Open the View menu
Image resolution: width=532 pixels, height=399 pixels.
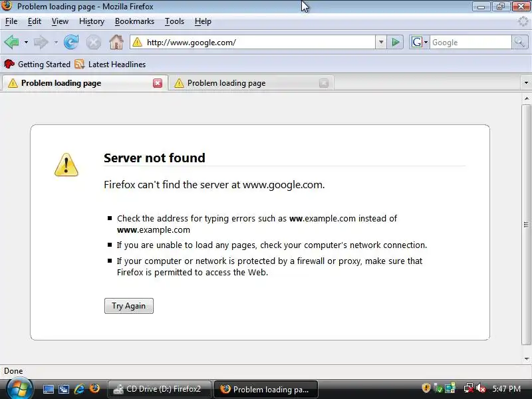[60, 21]
